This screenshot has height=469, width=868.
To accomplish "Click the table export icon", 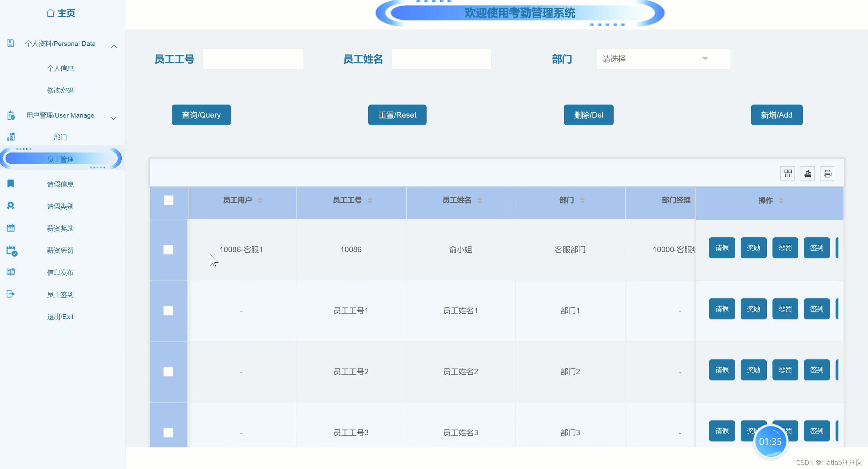I will (x=807, y=173).
